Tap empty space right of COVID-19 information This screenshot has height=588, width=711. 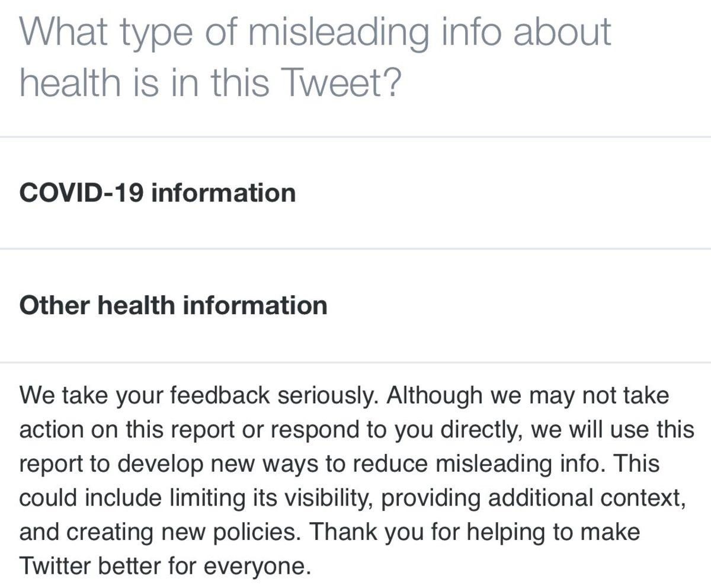(504, 193)
